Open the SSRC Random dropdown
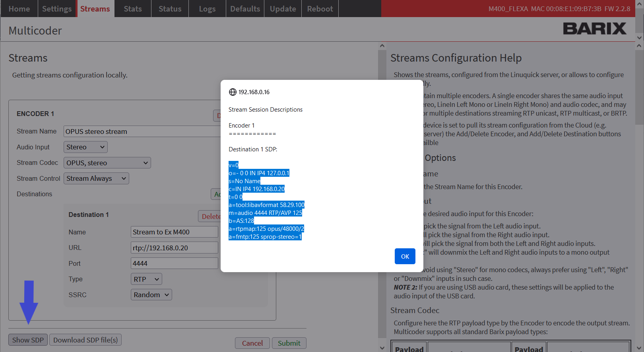Viewport: 644px width, 352px height. [x=151, y=295]
